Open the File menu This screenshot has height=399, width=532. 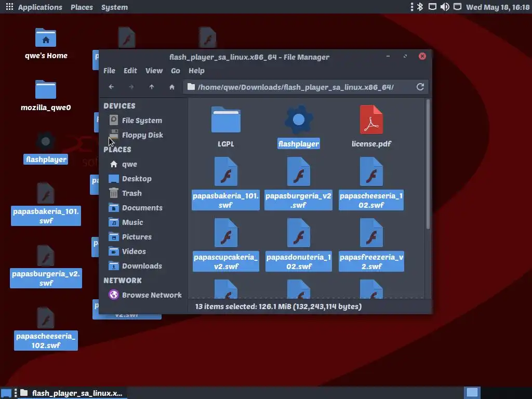click(109, 71)
